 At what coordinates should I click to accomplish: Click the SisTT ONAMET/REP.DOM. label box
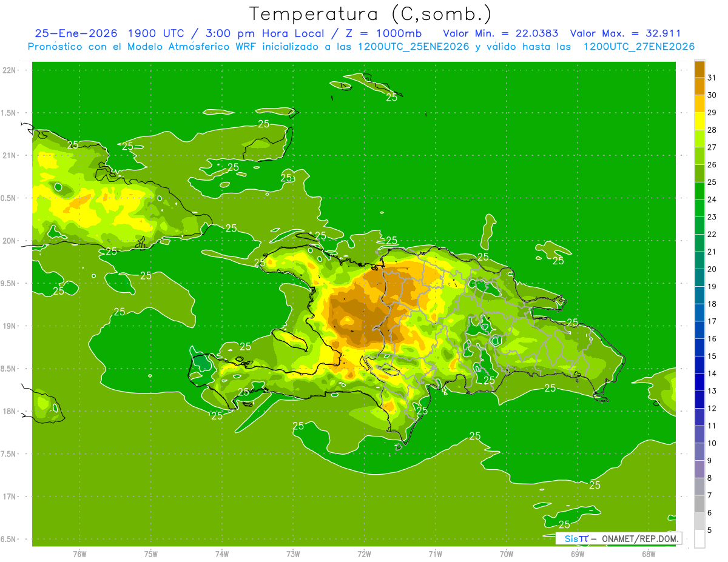tap(619, 538)
